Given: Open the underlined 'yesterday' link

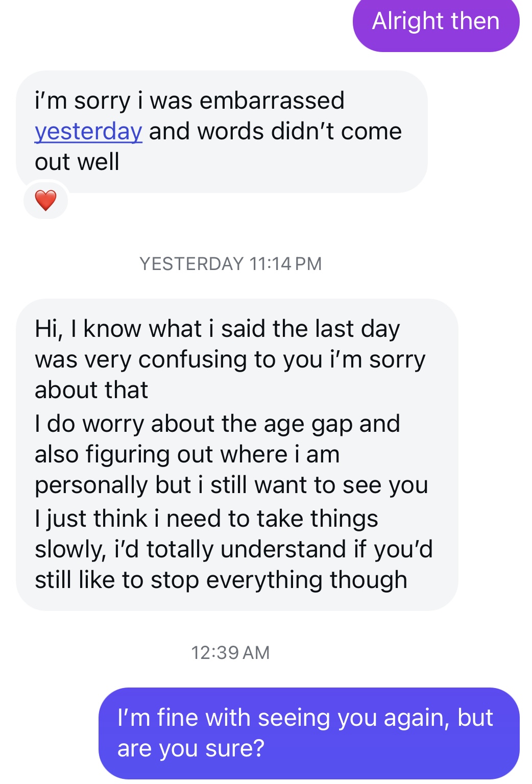Looking at the screenshot, I should [x=88, y=131].
